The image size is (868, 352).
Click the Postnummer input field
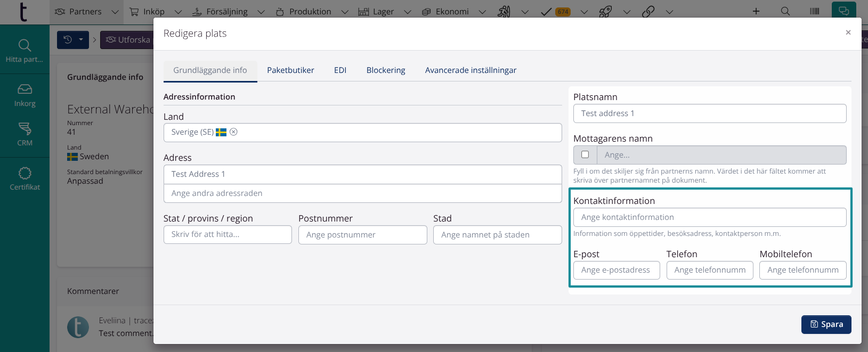(362, 235)
